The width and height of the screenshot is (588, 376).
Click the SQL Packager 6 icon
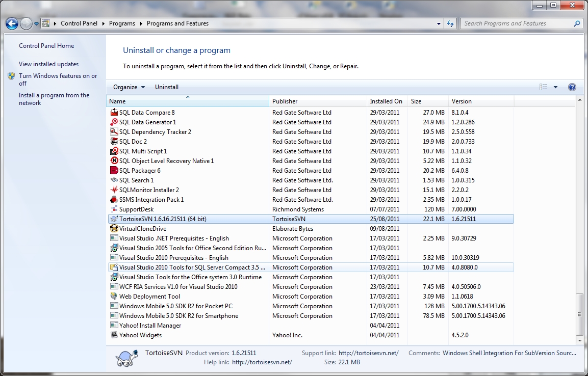tap(114, 170)
